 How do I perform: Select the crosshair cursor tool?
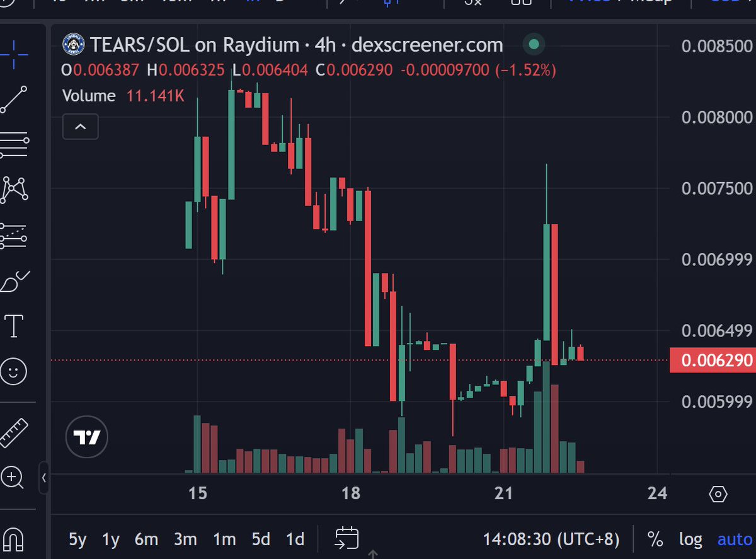tap(13, 54)
